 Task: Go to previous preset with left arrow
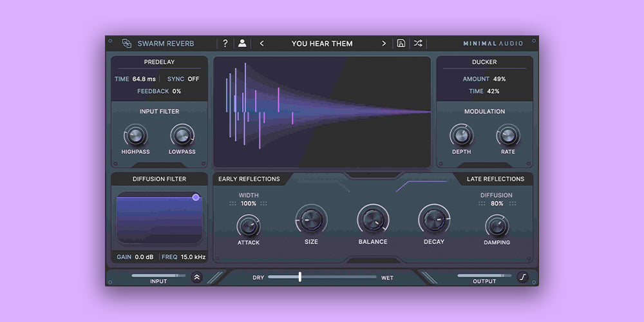point(261,44)
